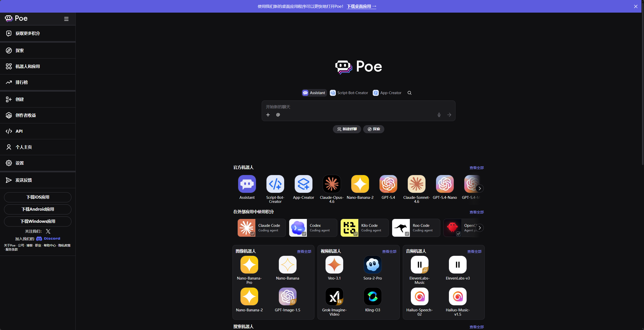
Task: Click the 下载Windows应用 button
Action: (x=38, y=222)
